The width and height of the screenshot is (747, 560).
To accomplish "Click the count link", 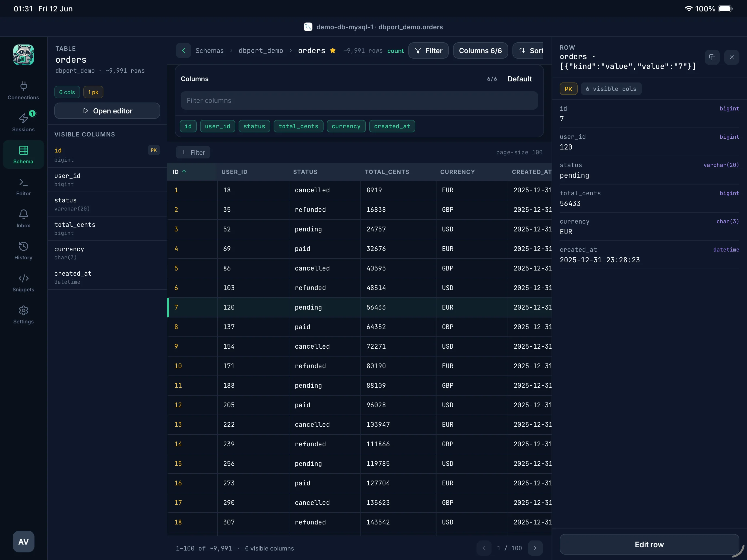I will tap(395, 51).
